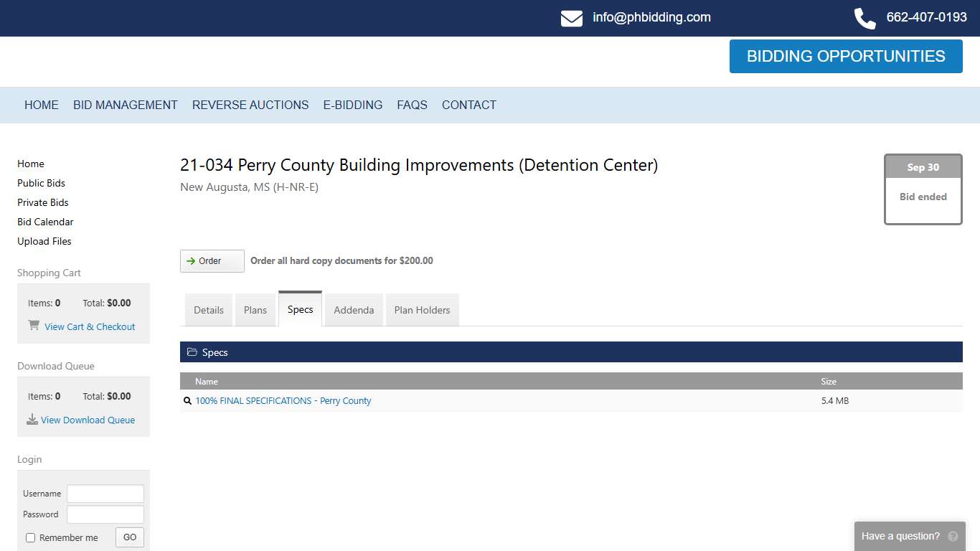
Task: Select the Bid Calendar sidebar link
Action: pyautogui.click(x=45, y=222)
